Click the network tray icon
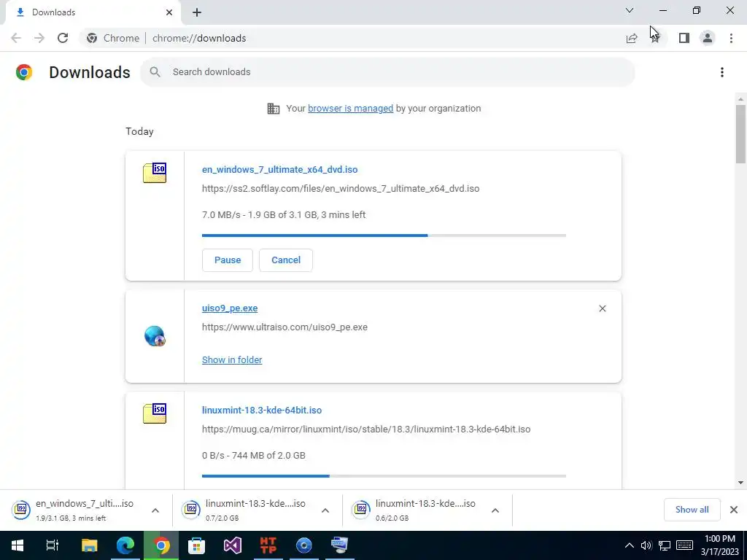Viewport: 747px width, 560px height. (664, 545)
